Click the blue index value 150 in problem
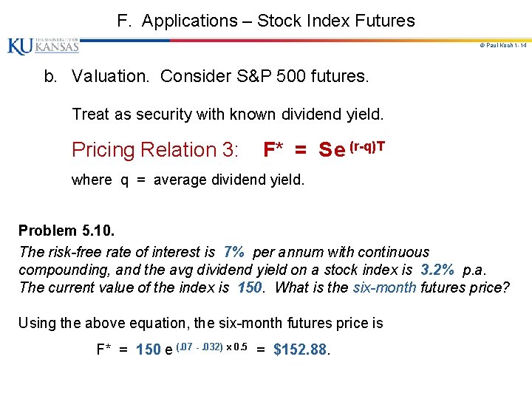Viewport: 532px width, 399px height. pyautogui.click(x=250, y=287)
